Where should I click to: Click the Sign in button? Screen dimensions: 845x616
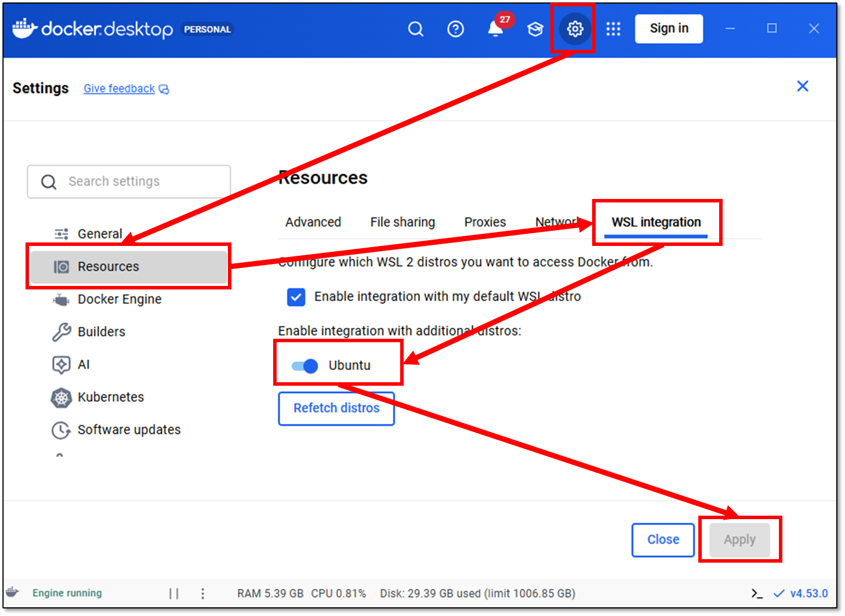[x=669, y=28]
